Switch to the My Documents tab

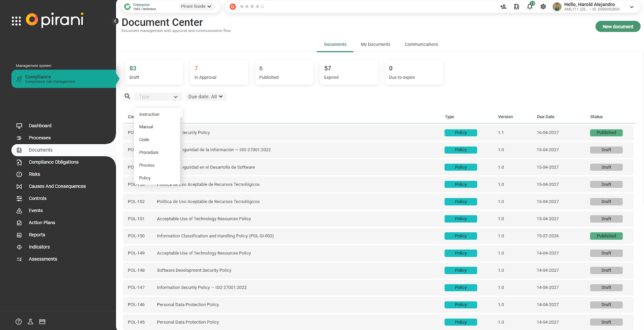point(375,44)
